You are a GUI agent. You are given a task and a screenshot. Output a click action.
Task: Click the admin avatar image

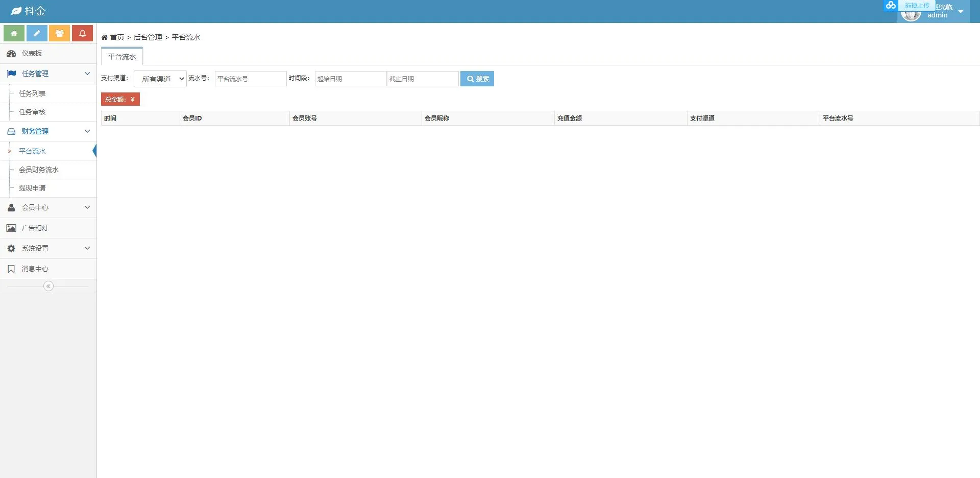911,14
